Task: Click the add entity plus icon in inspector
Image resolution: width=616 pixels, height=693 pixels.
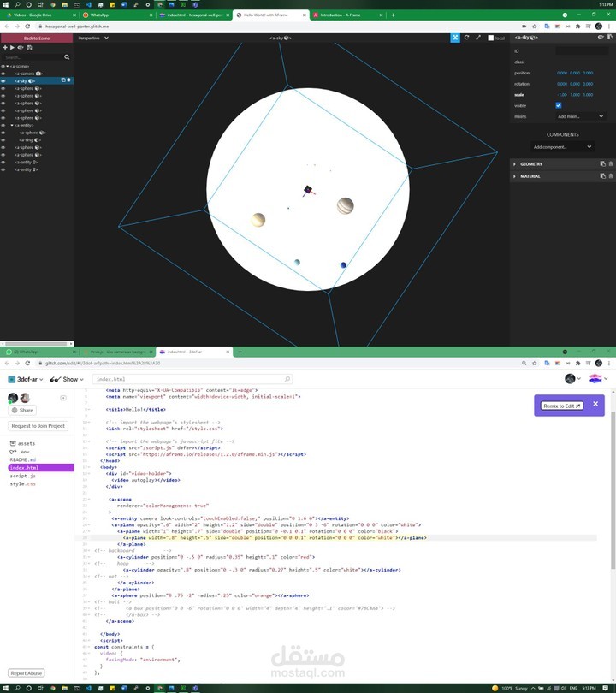Action: point(5,48)
